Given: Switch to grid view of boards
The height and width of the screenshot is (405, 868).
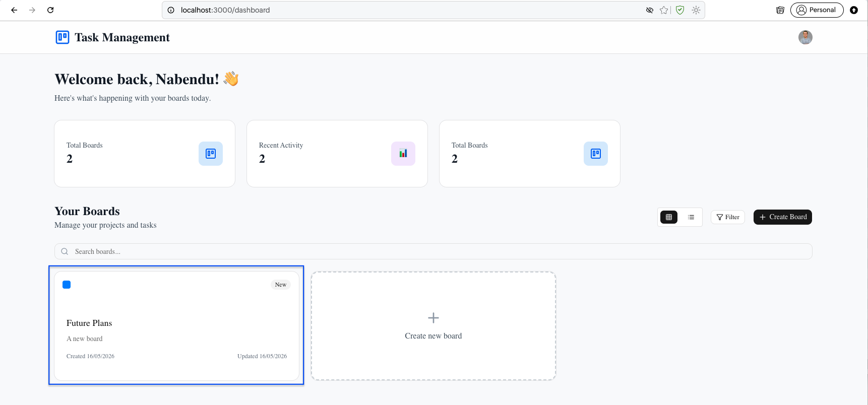Looking at the screenshot, I should click(x=669, y=217).
